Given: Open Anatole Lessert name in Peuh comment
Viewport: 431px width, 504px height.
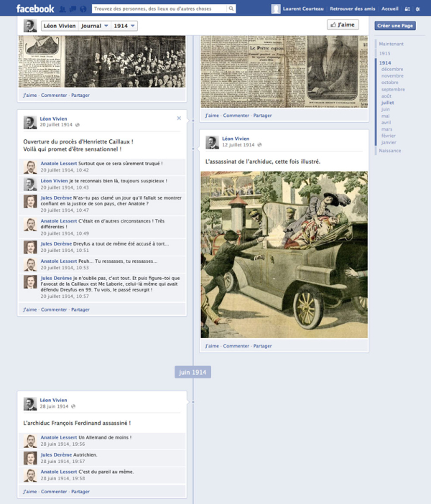Looking at the screenshot, I should click(x=59, y=261).
